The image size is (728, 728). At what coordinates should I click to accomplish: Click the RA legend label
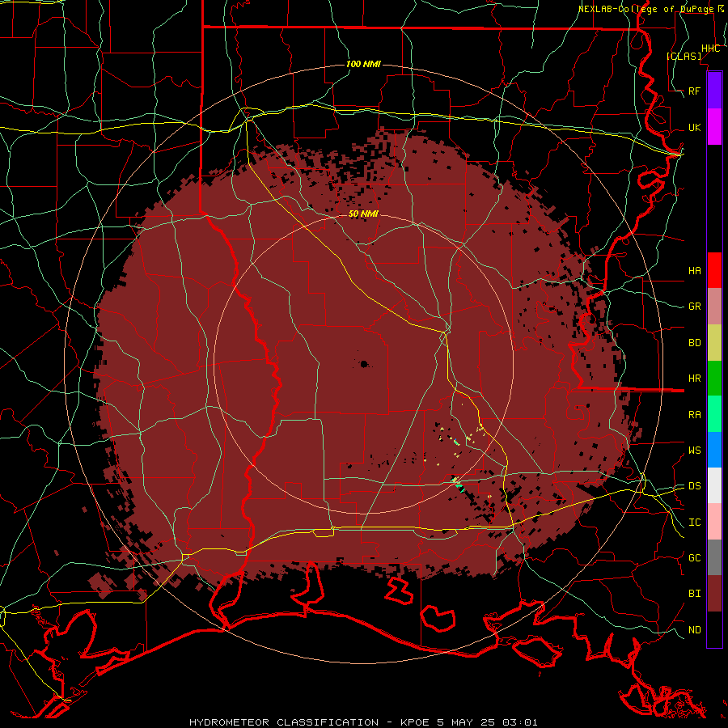tap(695, 415)
